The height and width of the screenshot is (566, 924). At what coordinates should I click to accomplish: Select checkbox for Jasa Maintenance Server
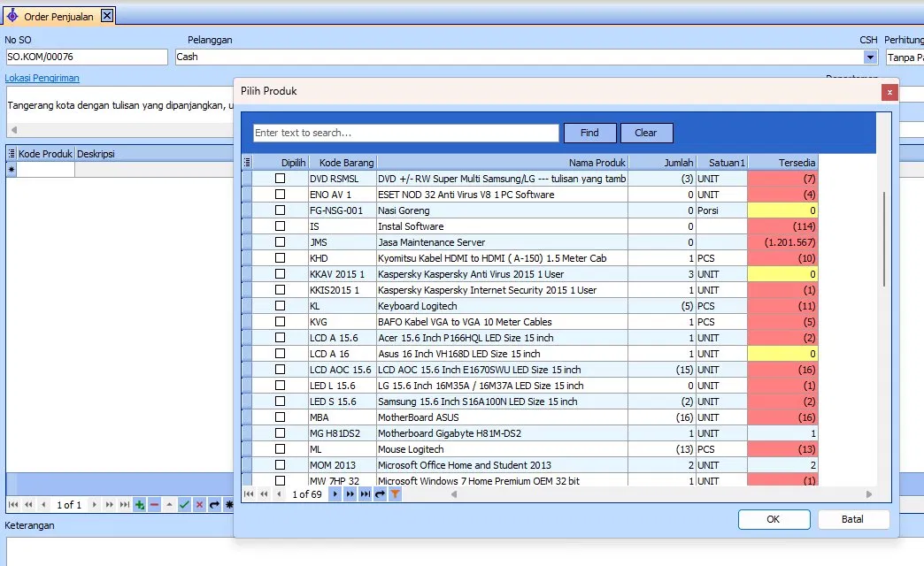tap(280, 241)
